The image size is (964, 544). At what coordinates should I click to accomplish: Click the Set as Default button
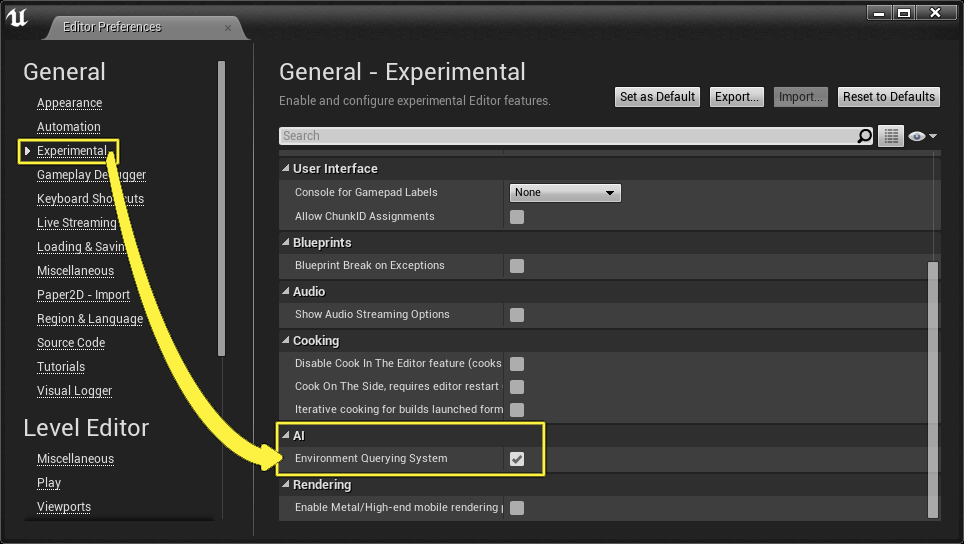pyautogui.click(x=657, y=97)
